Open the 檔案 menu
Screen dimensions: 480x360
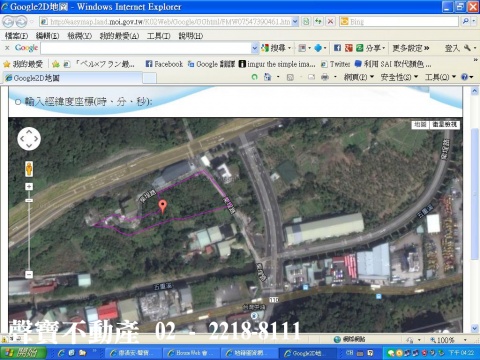point(16,36)
